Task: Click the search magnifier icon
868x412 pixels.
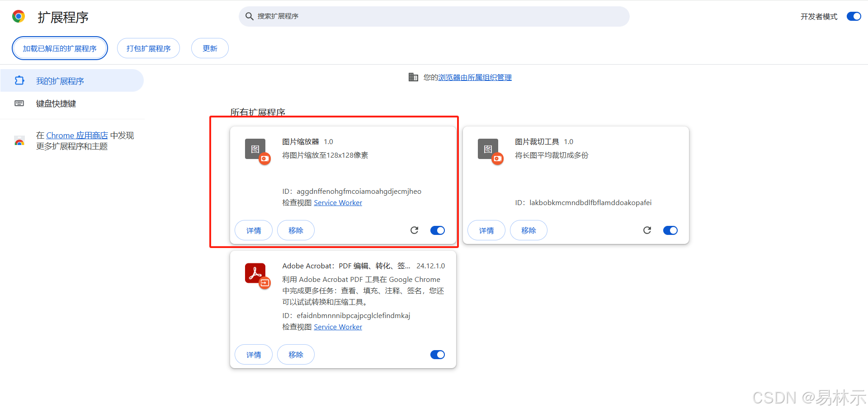Action: point(249,16)
